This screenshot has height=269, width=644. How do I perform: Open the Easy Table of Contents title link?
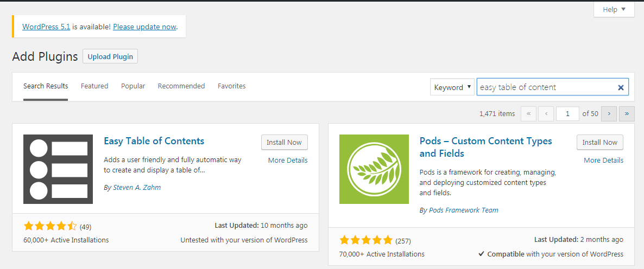point(154,140)
